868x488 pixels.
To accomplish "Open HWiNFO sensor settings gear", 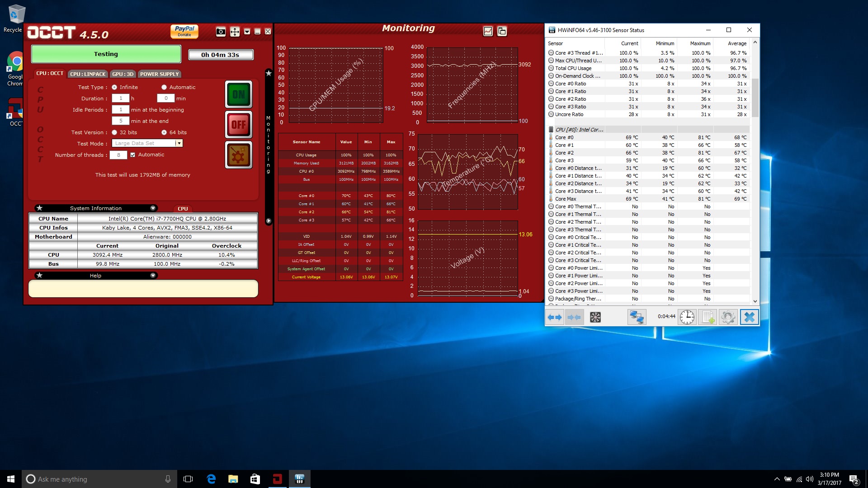I will [x=728, y=317].
